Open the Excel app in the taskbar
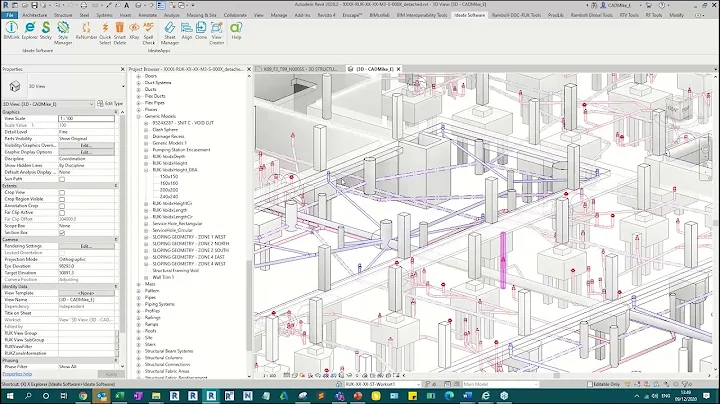720x404 pixels. 119,395
